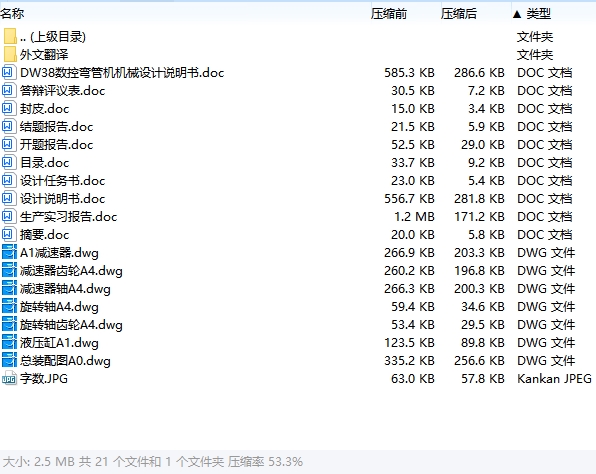Image resolution: width=596 pixels, height=474 pixels.
Task: Click the 1.2 MB original size value
Action: (414, 217)
